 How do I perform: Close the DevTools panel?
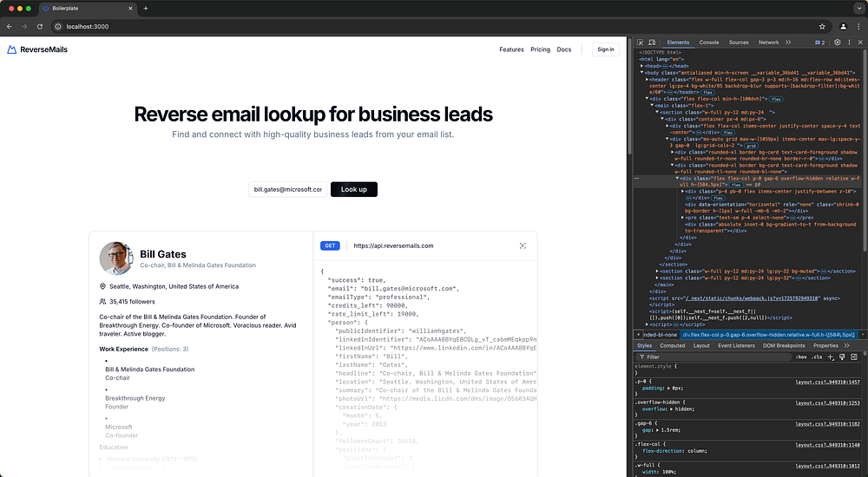[860, 42]
